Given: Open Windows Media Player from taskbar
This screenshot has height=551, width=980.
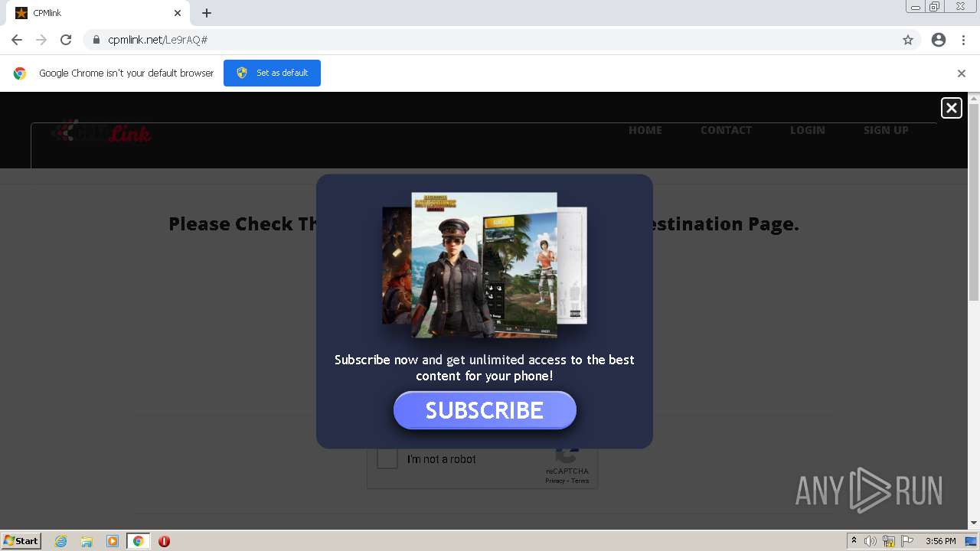Looking at the screenshot, I should pos(113,541).
